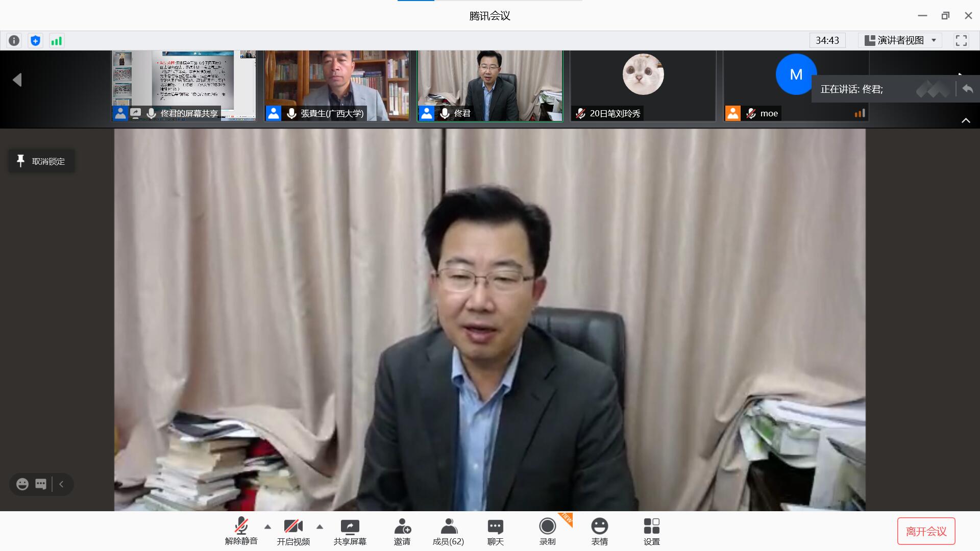Leave the meeting with 离开会议
Image resolution: width=980 pixels, height=551 pixels.
pyautogui.click(x=926, y=531)
